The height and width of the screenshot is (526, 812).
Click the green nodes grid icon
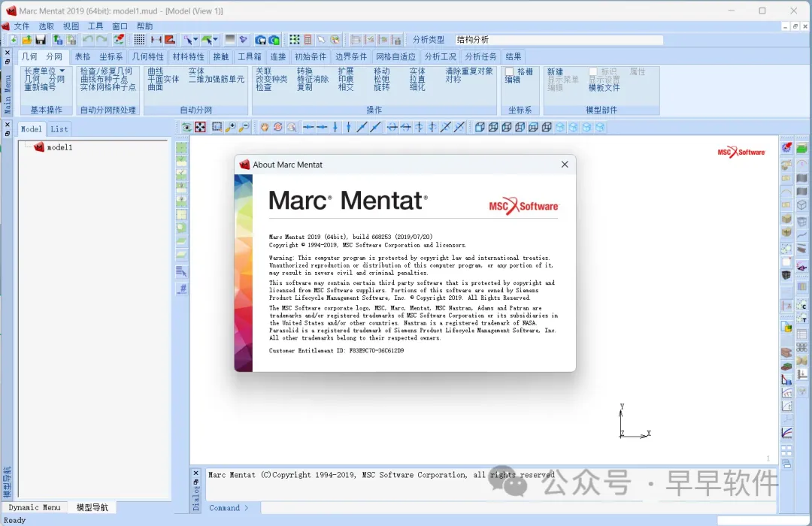click(x=295, y=40)
